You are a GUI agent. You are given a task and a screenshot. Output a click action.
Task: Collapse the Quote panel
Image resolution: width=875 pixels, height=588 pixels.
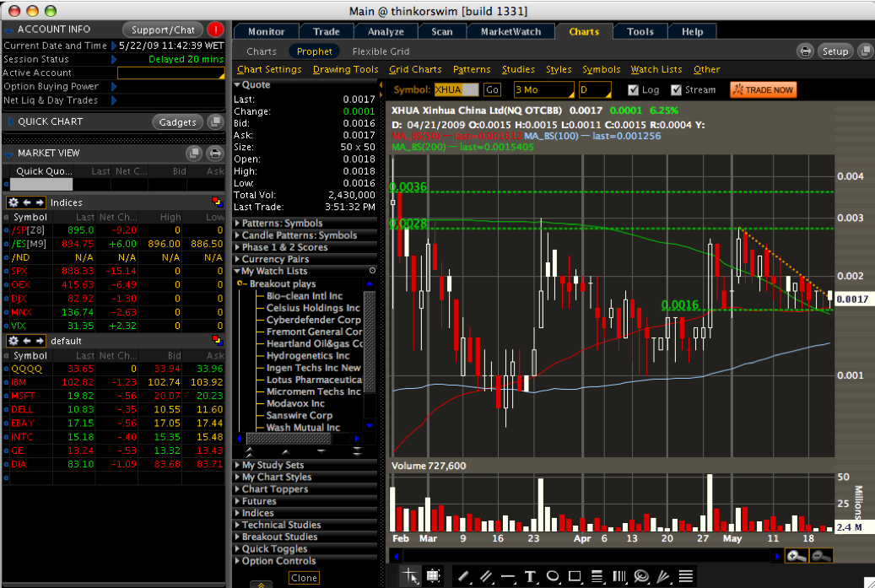[x=237, y=85]
